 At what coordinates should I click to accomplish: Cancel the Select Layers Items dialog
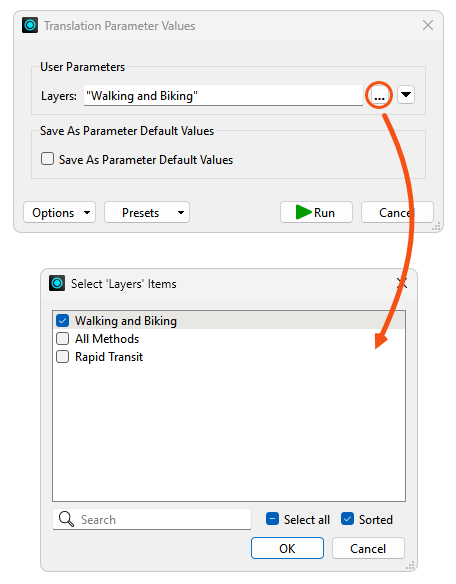pyautogui.click(x=368, y=548)
